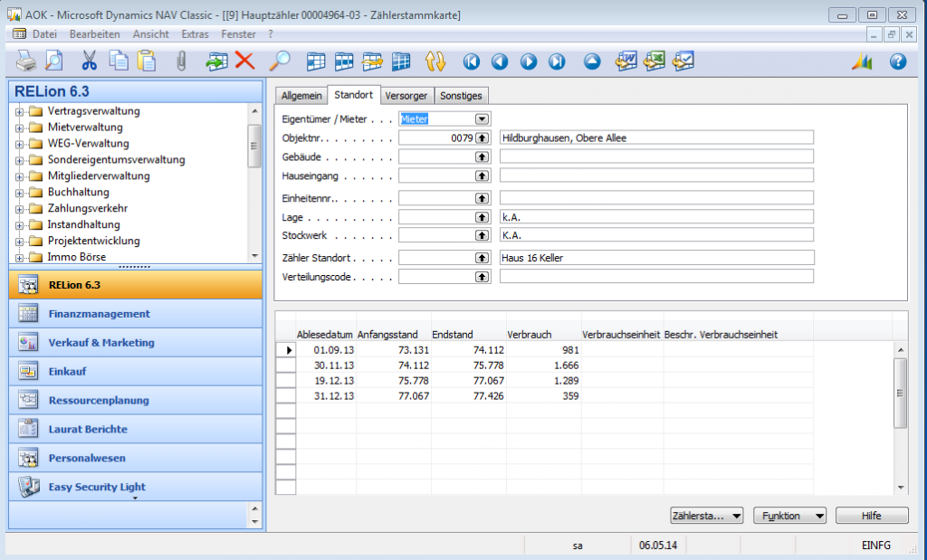Go to next record button

pyautogui.click(x=529, y=62)
